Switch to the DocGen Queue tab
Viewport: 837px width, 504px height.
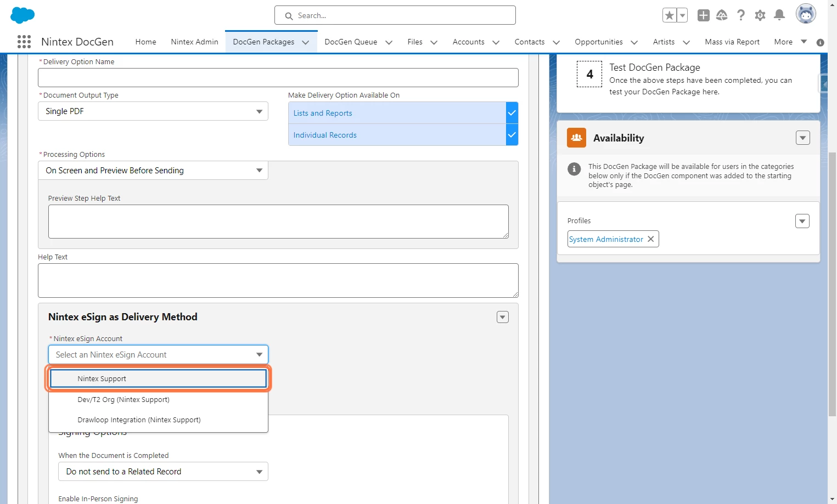coord(351,42)
